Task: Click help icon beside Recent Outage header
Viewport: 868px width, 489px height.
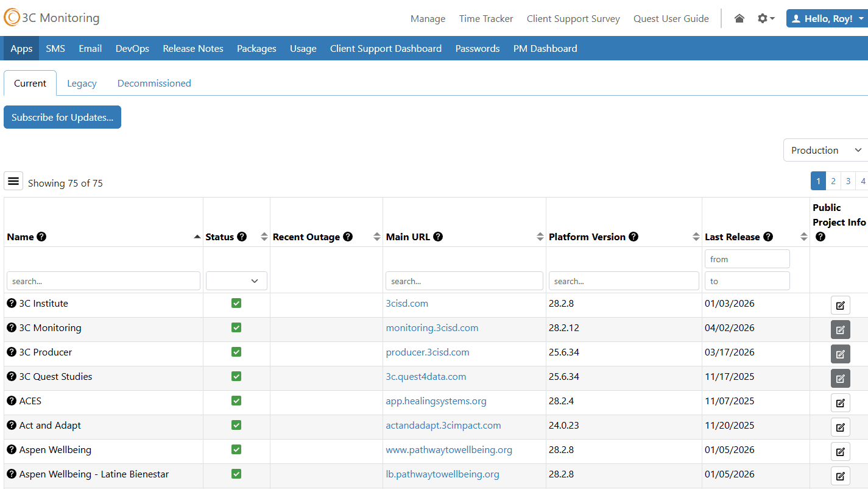Action: point(348,237)
